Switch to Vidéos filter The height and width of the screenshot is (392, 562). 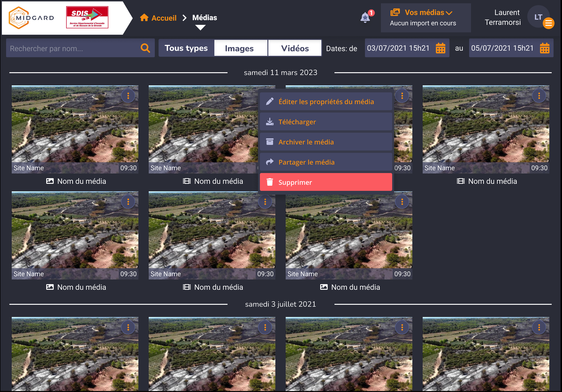tap(295, 48)
